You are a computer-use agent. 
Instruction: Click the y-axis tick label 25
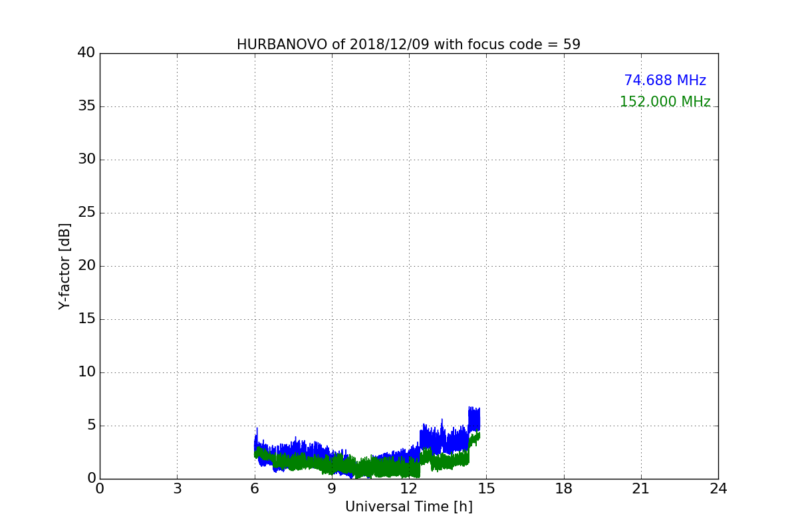[x=86, y=213]
